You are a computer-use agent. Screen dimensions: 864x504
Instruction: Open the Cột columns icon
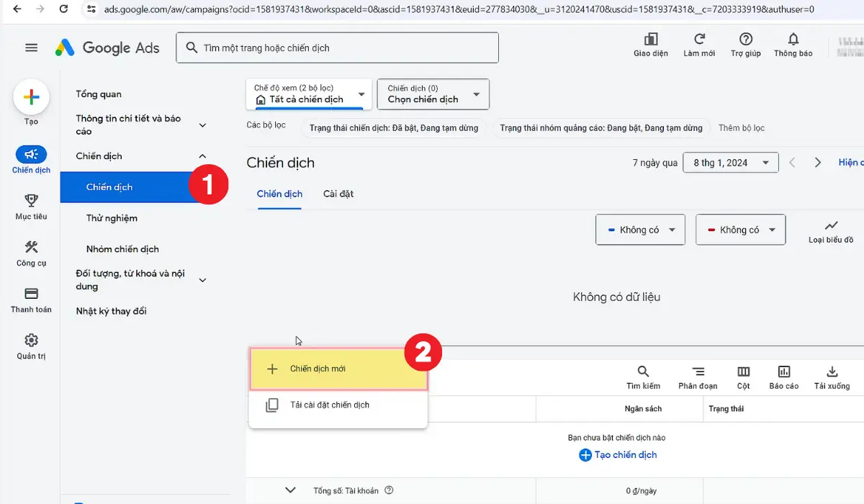pyautogui.click(x=743, y=373)
